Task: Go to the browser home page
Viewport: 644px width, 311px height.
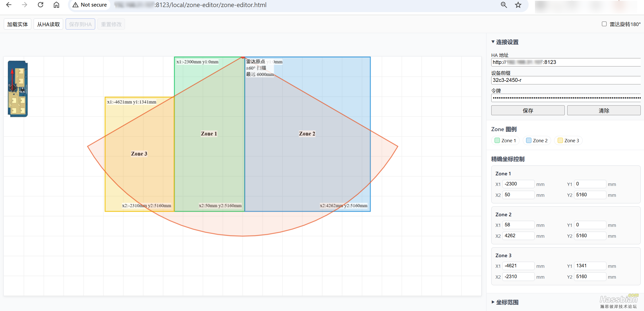Action: point(56,5)
